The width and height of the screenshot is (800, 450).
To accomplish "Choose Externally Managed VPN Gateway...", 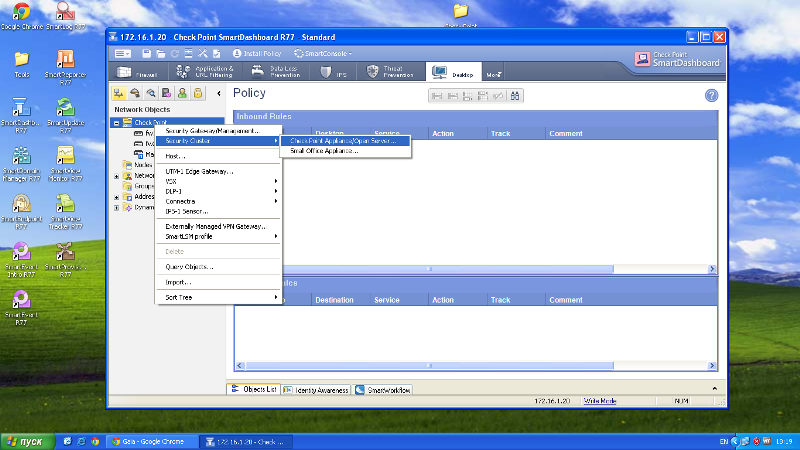I will tap(218, 227).
